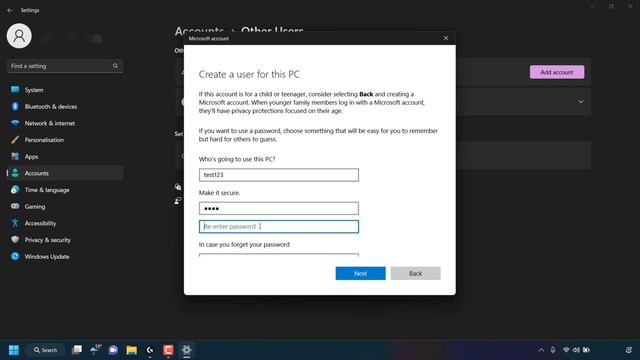Open the notifications icon in tray
640x360 pixels.
click(x=629, y=350)
